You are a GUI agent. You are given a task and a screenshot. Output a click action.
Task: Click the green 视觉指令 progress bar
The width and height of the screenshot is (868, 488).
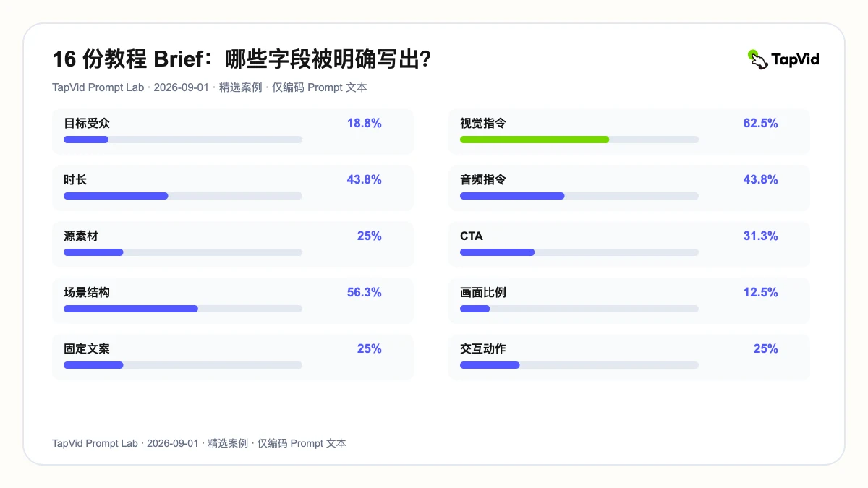pyautogui.click(x=579, y=140)
